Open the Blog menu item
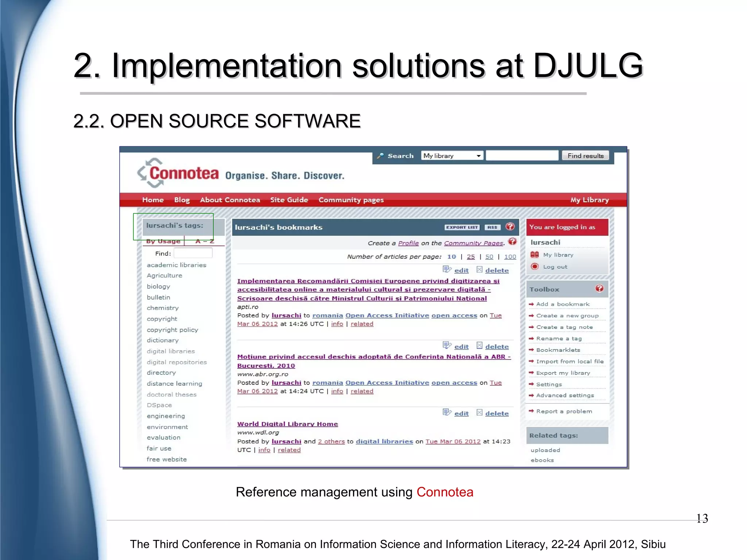 [x=182, y=200]
